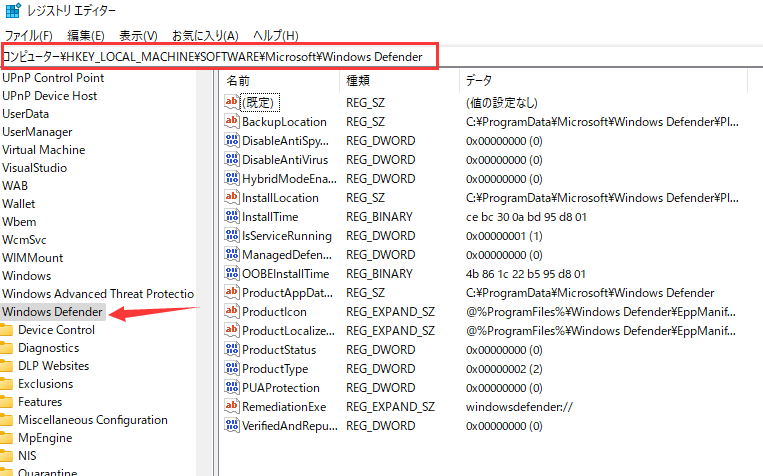
Task: Click the Registry Editor app icon in title bar
Action: point(13,10)
